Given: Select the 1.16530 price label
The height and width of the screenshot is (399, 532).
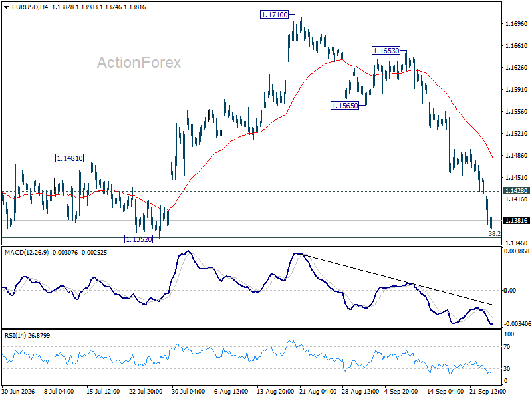Looking at the screenshot, I should pyautogui.click(x=386, y=51).
